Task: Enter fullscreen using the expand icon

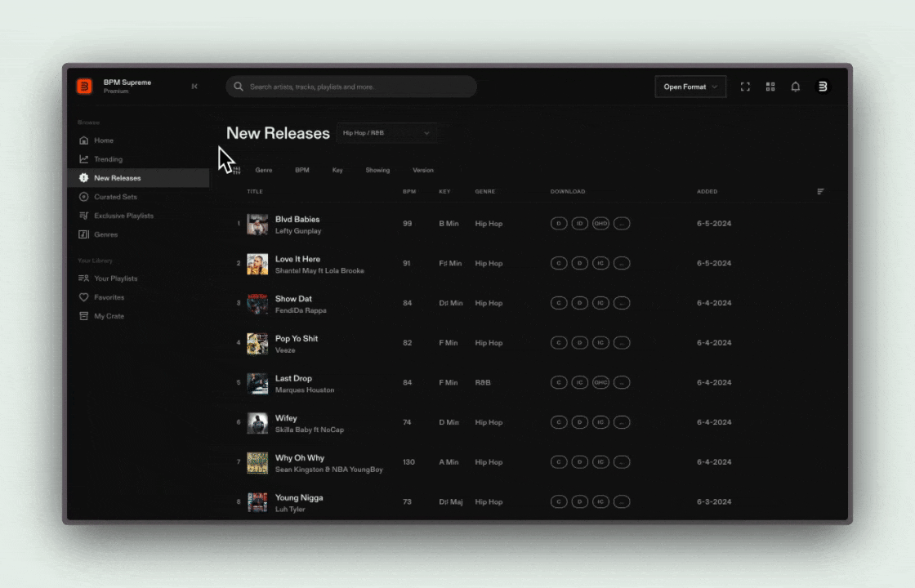Action: click(x=745, y=87)
